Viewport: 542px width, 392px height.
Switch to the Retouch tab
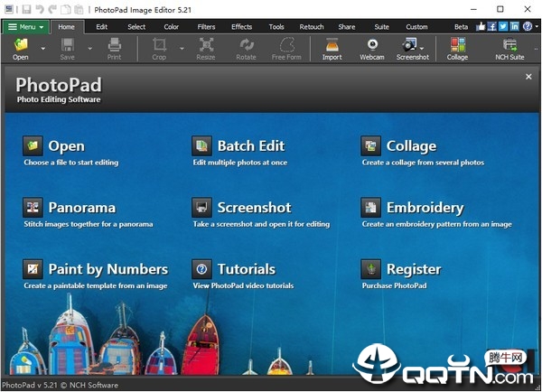(x=312, y=27)
